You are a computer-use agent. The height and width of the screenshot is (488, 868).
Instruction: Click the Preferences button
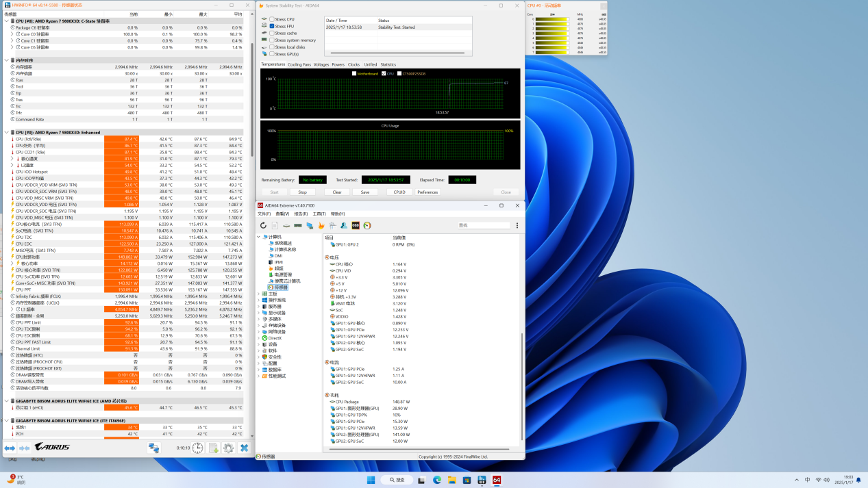tap(427, 192)
